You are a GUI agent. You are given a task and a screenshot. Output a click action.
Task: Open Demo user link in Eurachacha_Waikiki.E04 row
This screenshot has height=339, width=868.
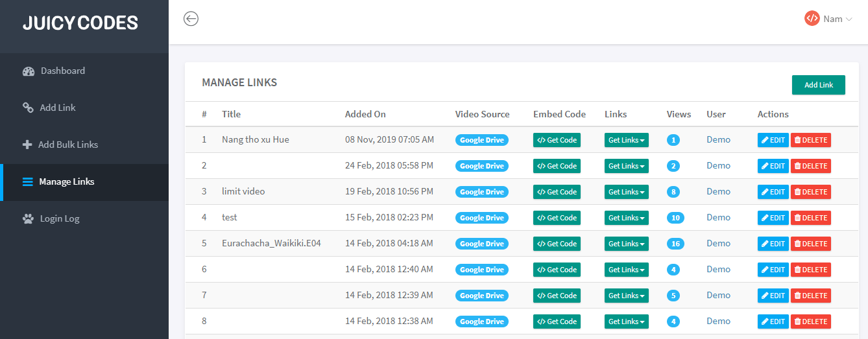tap(718, 243)
